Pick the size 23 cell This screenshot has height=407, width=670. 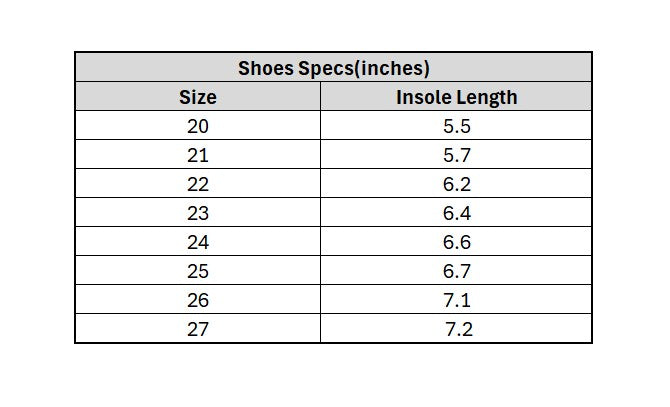point(198,213)
